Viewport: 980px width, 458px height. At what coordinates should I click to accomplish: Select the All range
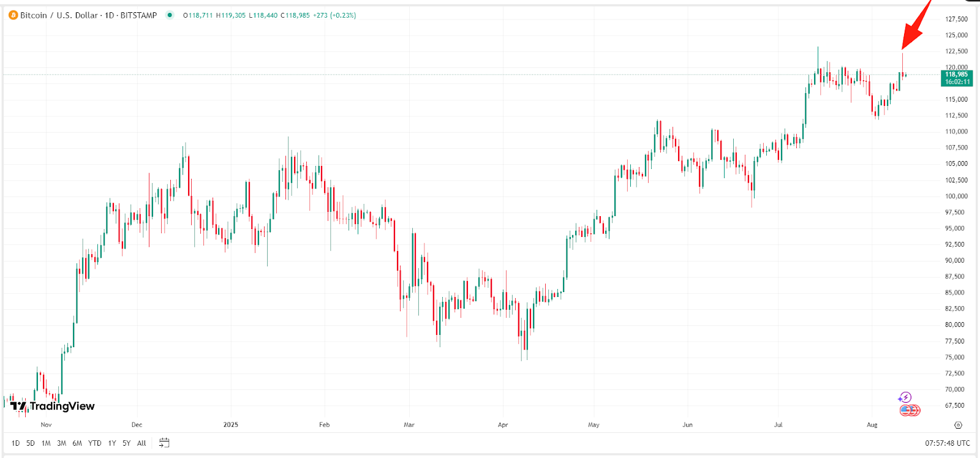pos(141,443)
